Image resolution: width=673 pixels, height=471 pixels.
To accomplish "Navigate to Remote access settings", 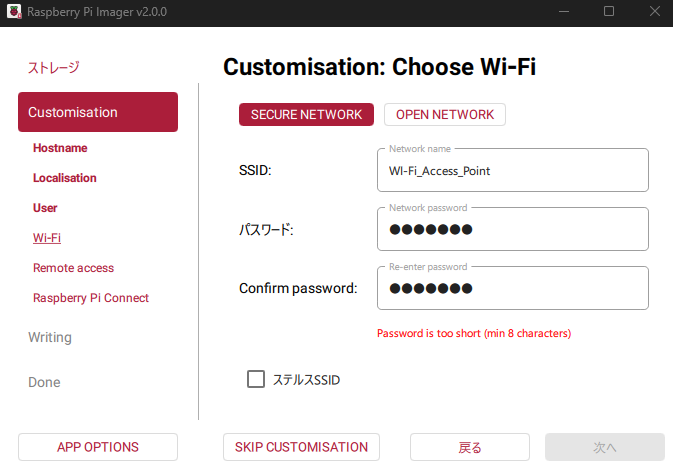I will tap(73, 268).
